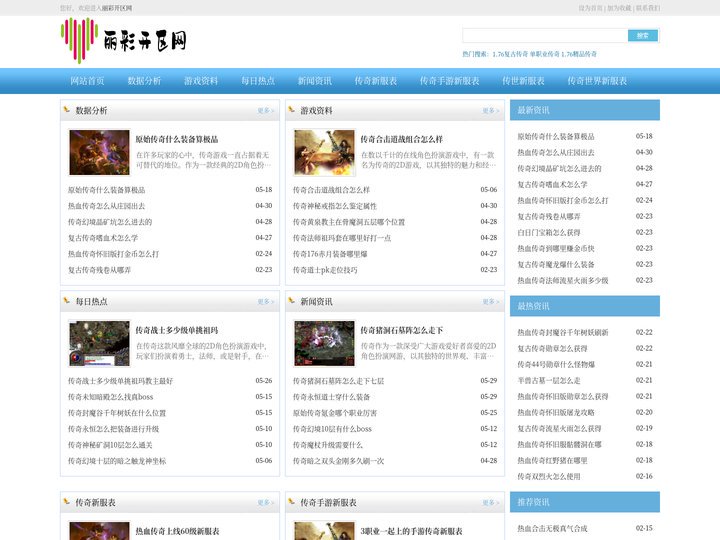Open 传奇新服表 in the navigation bar
Image resolution: width=720 pixels, height=540 pixels.
[376, 81]
